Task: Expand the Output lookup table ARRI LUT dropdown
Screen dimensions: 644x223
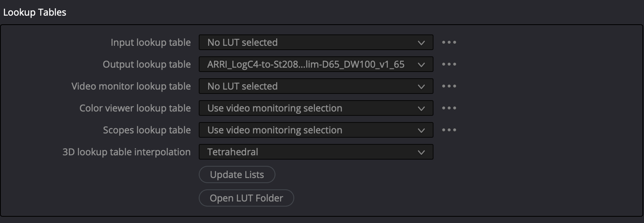Action: [x=316, y=64]
